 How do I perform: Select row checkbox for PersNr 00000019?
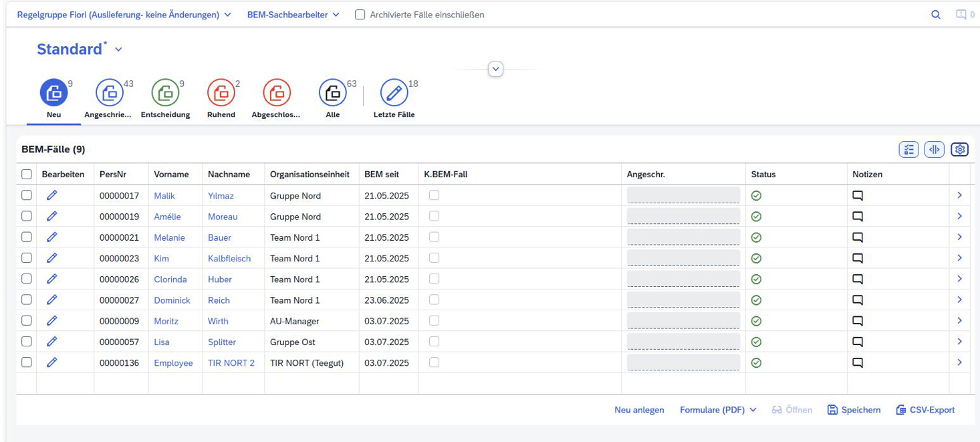[x=26, y=216]
